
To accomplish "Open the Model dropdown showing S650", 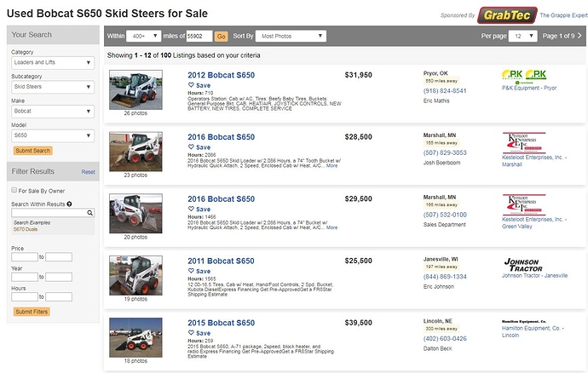I will (x=53, y=135).
